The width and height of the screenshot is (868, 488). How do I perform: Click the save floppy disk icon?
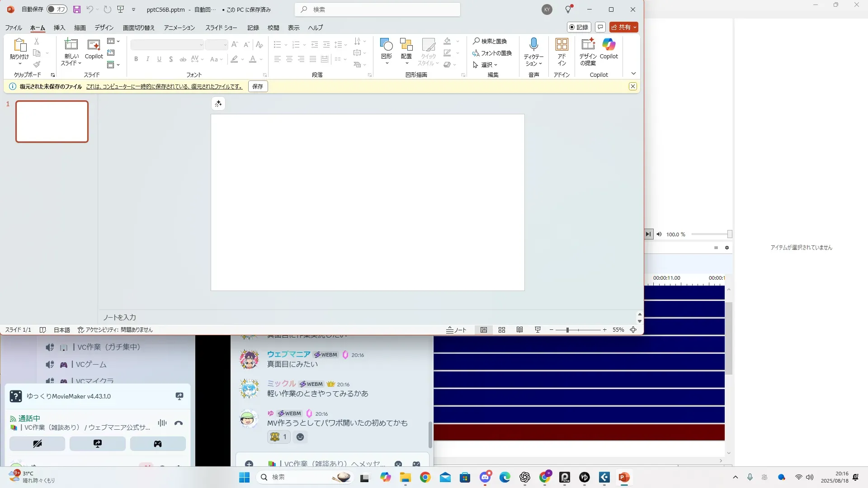pos(77,9)
